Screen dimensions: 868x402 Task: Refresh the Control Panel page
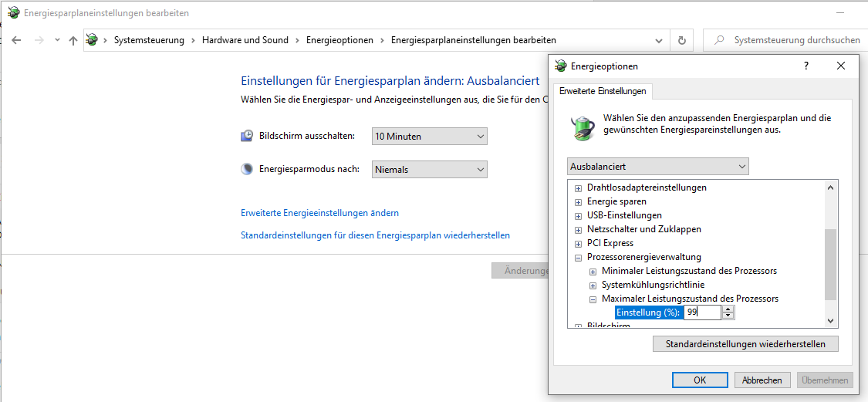(682, 40)
